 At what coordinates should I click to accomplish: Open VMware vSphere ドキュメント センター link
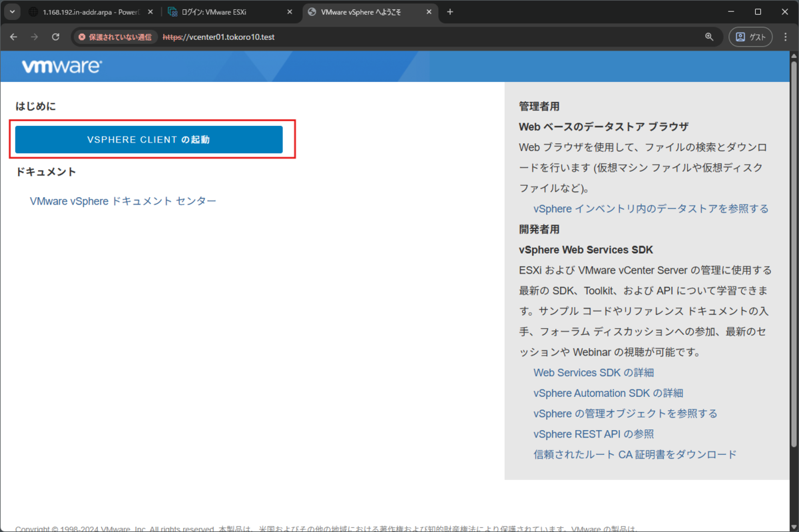[x=123, y=201]
